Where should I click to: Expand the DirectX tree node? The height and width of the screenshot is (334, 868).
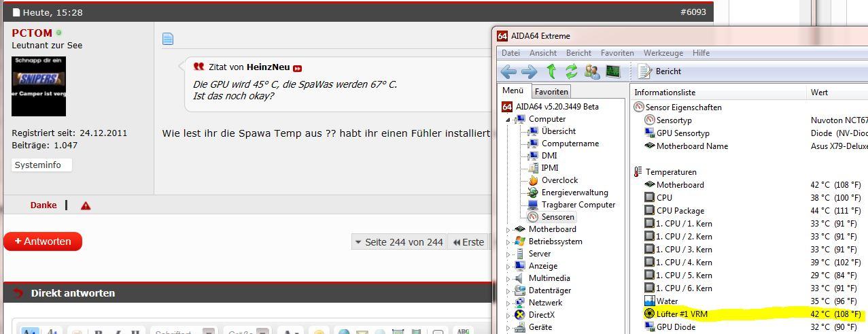(508, 316)
